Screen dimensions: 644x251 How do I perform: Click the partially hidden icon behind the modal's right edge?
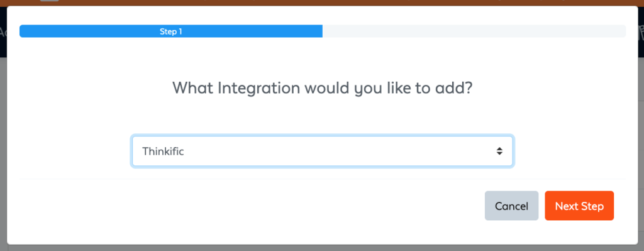coord(641,32)
